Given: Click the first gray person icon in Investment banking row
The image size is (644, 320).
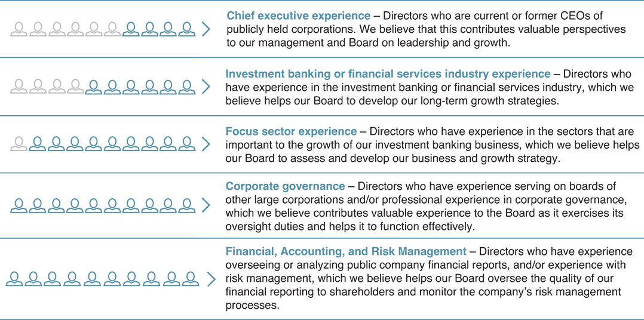Looking at the screenshot, I should [20, 87].
